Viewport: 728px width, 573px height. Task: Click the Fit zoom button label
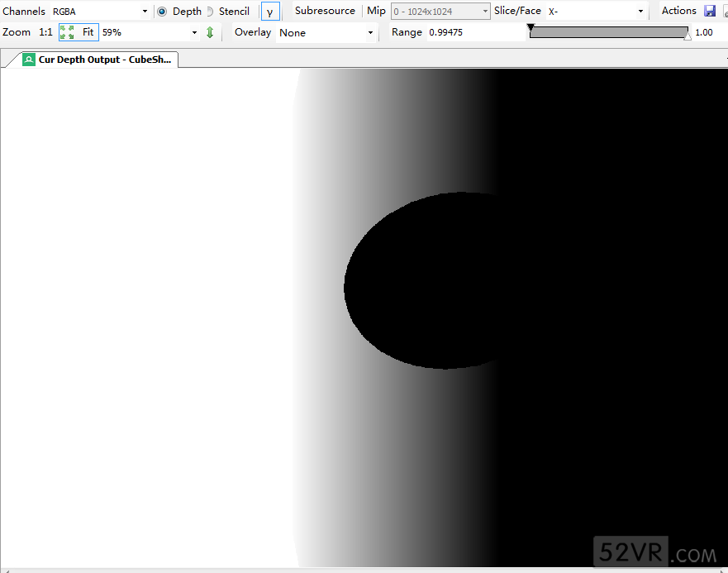[x=88, y=32]
